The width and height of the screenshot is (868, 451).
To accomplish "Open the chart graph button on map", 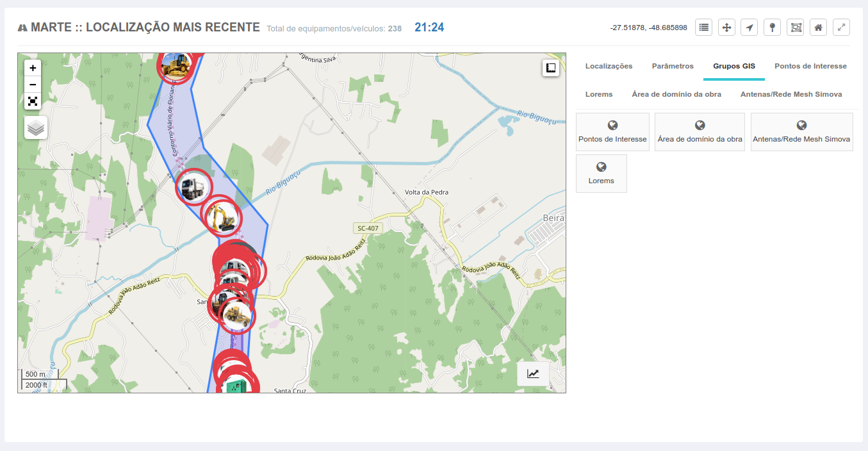I will 533,374.
